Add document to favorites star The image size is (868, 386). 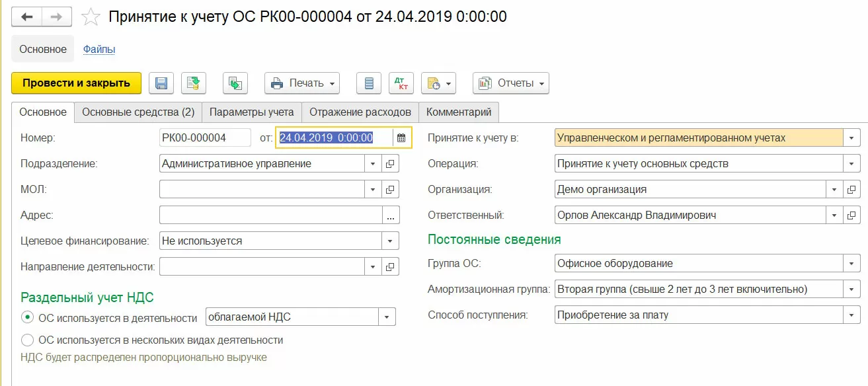(91, 17)
